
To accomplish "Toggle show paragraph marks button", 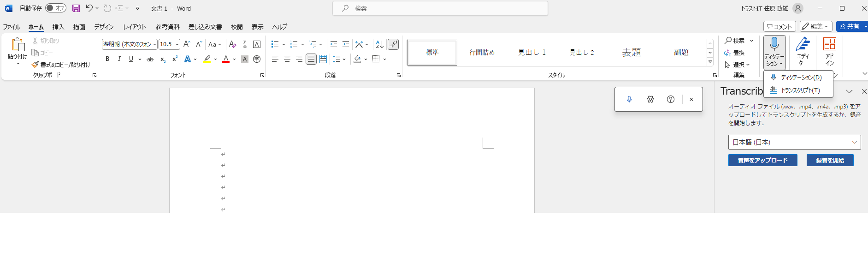I will [x=393, y=44].
